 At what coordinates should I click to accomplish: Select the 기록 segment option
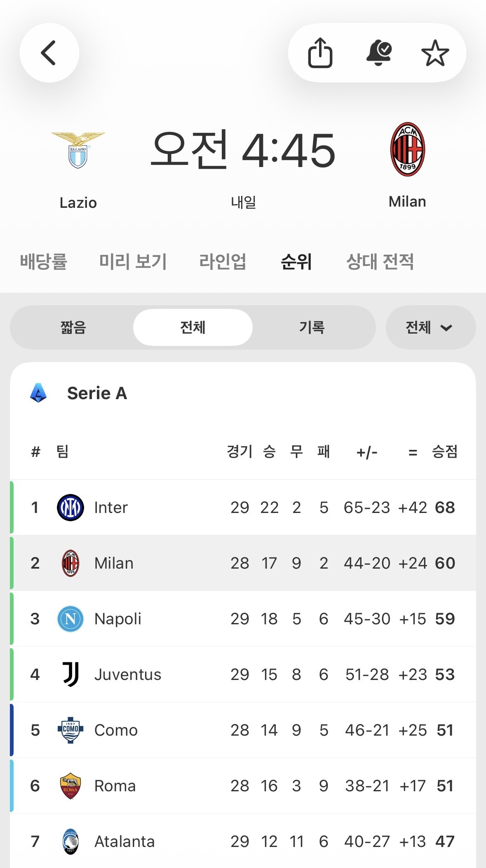[x=312, y=327]
